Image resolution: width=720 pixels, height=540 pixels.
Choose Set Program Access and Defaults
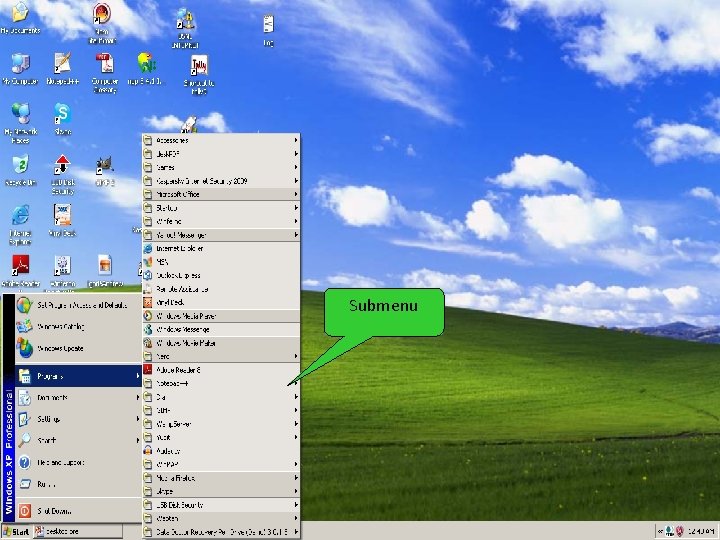click(x=78, y=305)
